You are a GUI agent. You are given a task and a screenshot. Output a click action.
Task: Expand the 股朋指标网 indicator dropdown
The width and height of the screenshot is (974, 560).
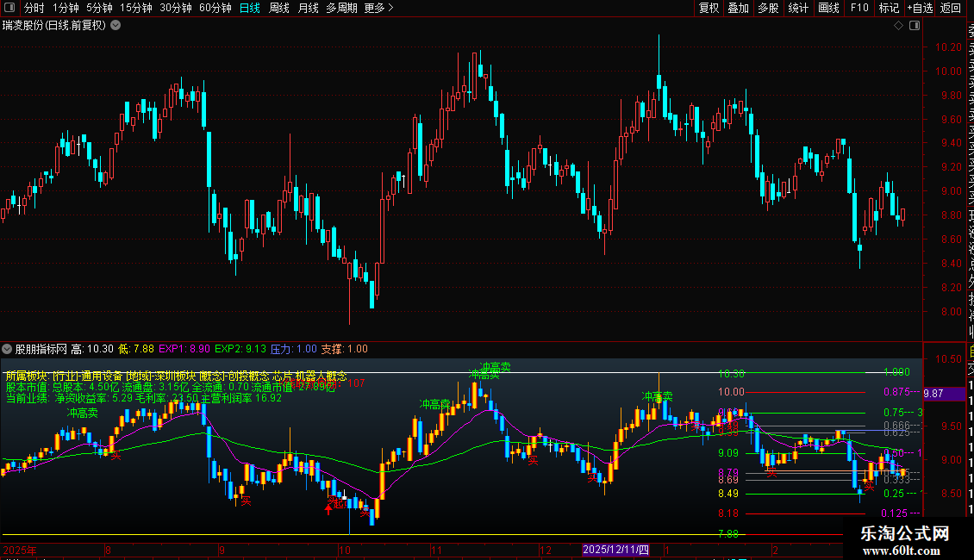pyautogui.click(x=7, y=349)
